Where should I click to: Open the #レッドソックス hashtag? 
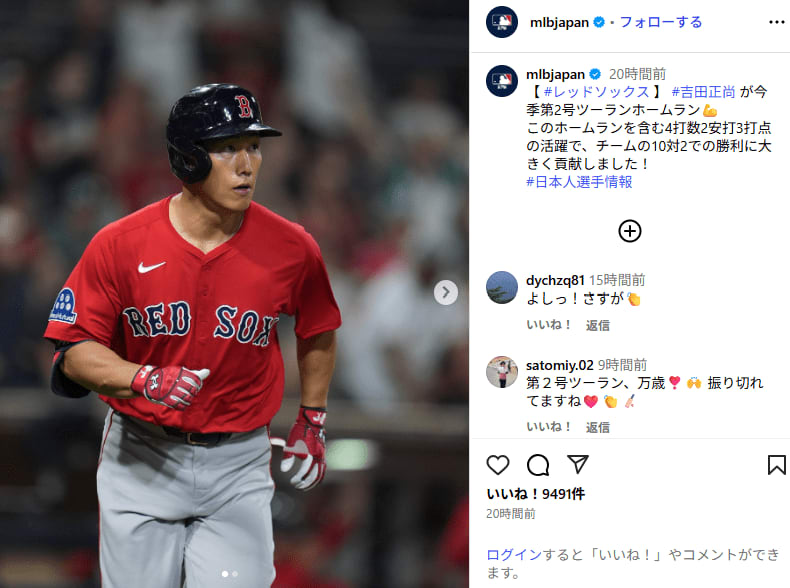tap(597, 92)
